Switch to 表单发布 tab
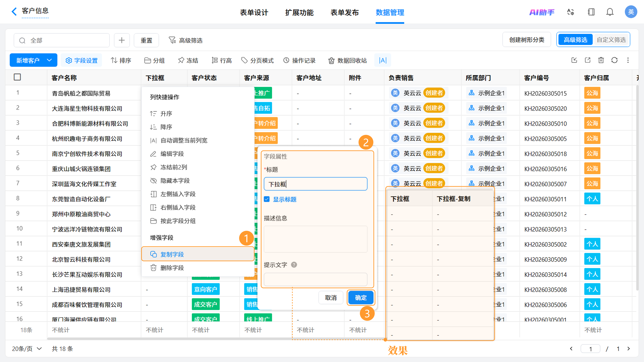This screenshot has height=362, width=644. (344, 13)
